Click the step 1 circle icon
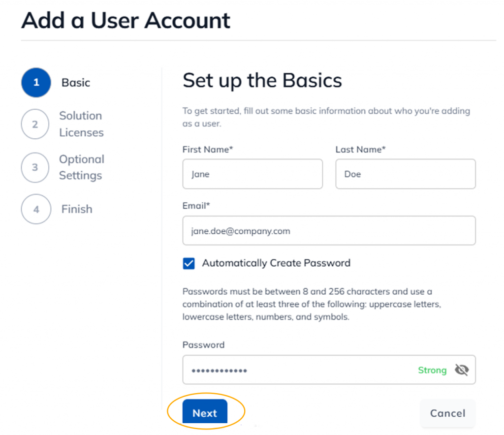Viewport: 504px width, 435px height. (x=36, y=83)
